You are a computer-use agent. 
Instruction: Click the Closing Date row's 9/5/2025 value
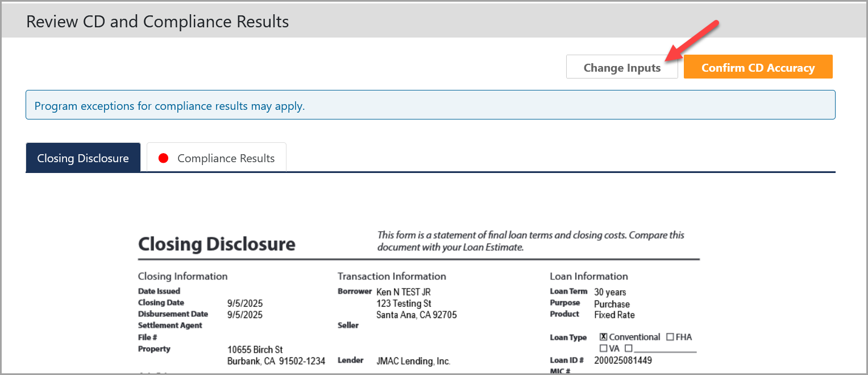point(245,303)
